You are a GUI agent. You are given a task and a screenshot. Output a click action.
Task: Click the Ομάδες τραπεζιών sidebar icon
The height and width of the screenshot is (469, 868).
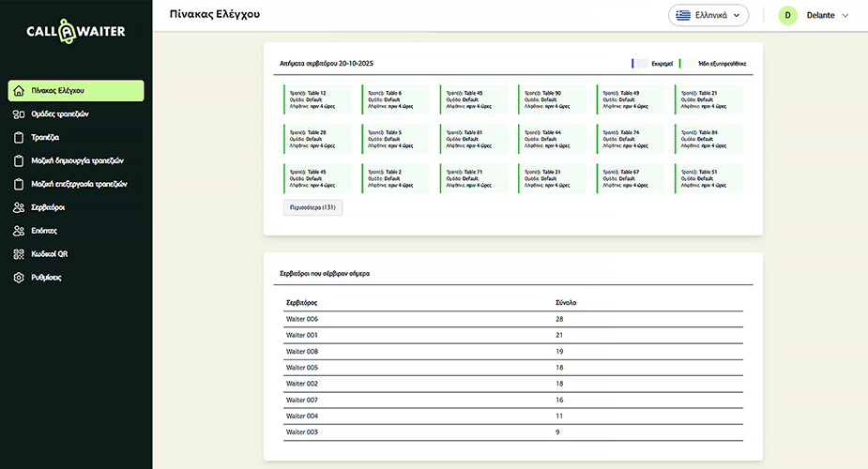(x=19, y=114)
